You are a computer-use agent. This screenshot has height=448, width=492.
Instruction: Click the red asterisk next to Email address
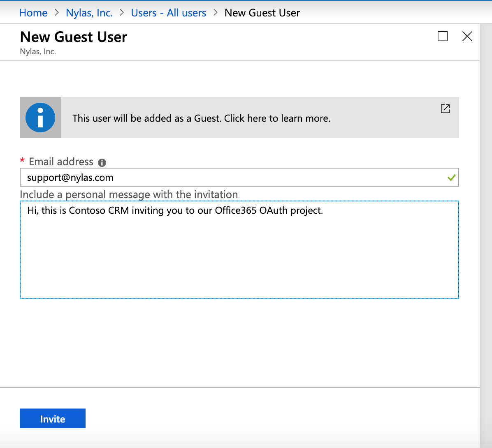pos(22,161)
